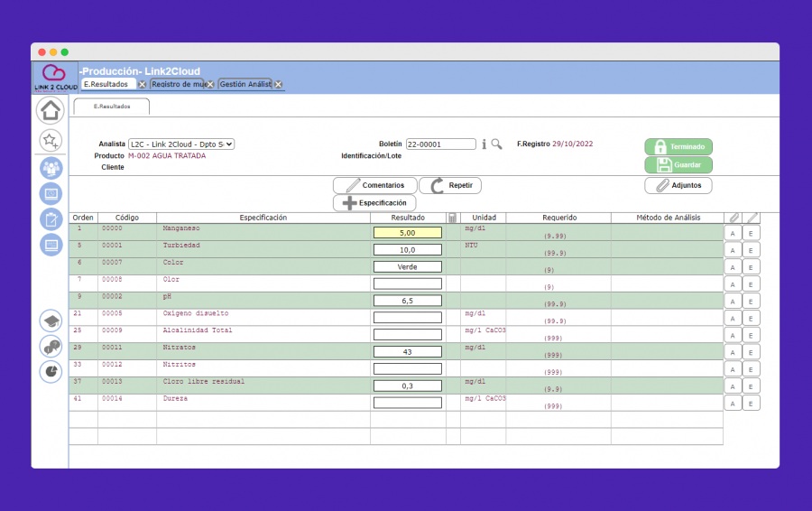The height and width of the screenshot is (511, 812).
Task: Click the paperclip column header icon
Action: click(734, 218)
